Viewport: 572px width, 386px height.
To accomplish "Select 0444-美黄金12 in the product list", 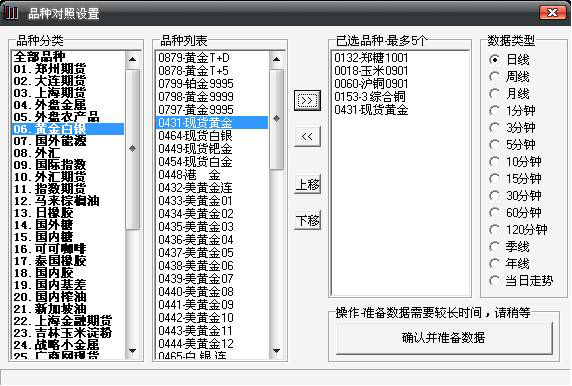I will [x=212, y=344].
